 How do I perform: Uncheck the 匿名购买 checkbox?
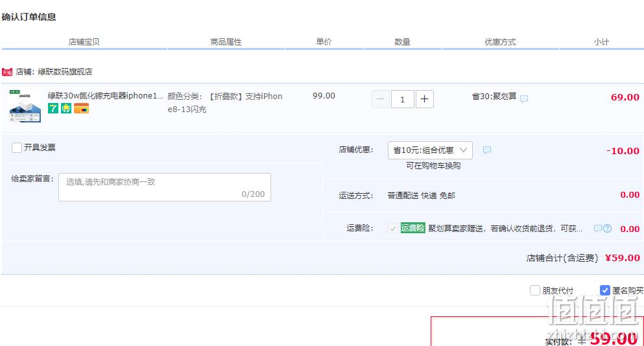(x=604, y=290)
